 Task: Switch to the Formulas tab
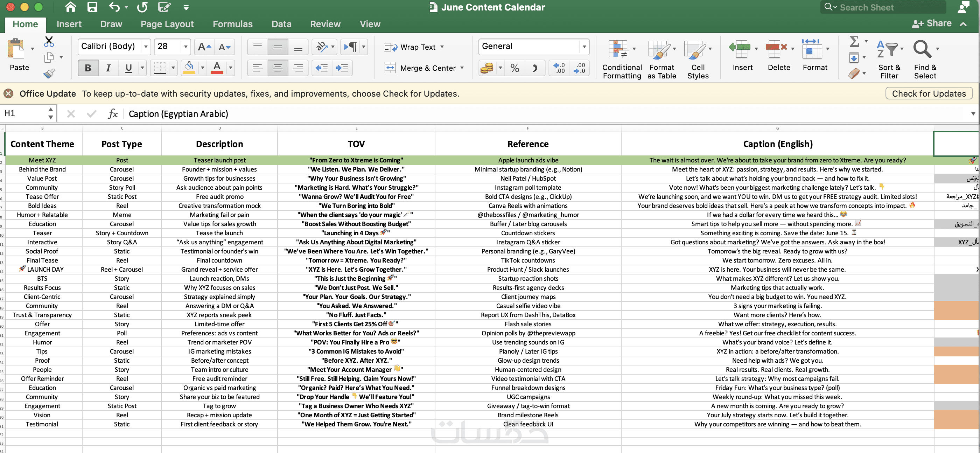click(232, 24)
